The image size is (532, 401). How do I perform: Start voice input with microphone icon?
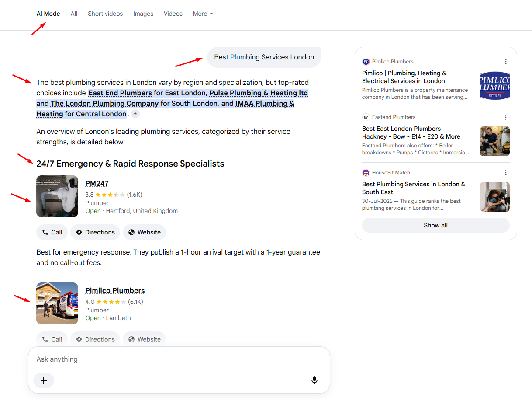tap(314, 380)
